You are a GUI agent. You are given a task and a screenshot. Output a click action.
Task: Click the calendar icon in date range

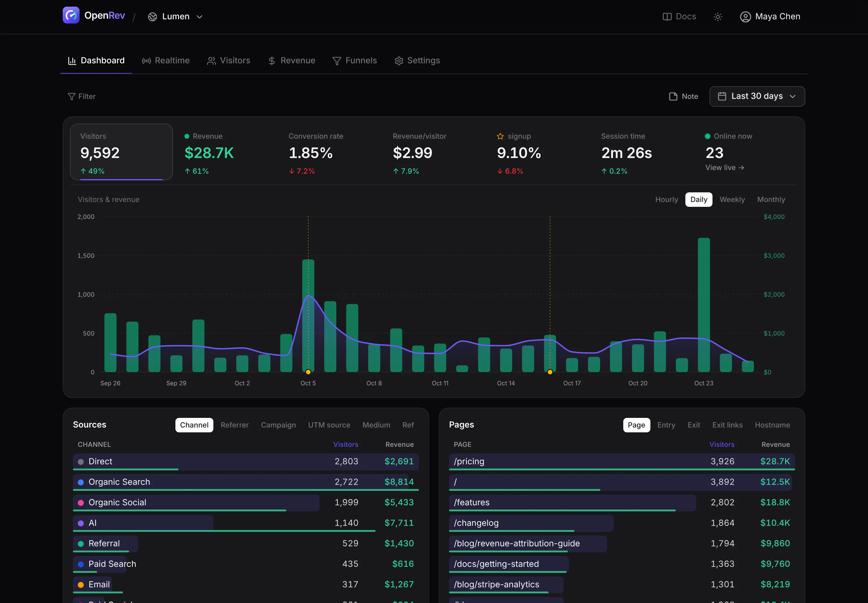[722, 96]
